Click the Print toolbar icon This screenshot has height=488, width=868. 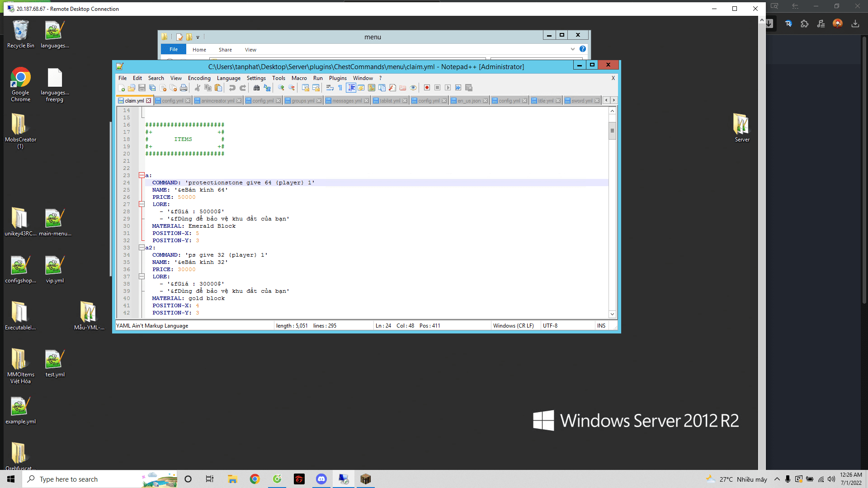[184, 88]
